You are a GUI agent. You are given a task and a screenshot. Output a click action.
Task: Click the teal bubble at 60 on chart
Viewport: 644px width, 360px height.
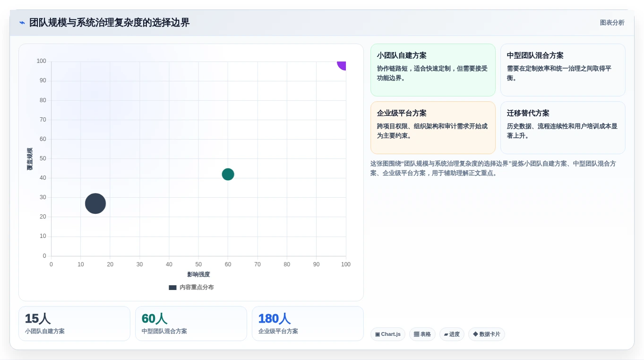(x=228, y=174)
